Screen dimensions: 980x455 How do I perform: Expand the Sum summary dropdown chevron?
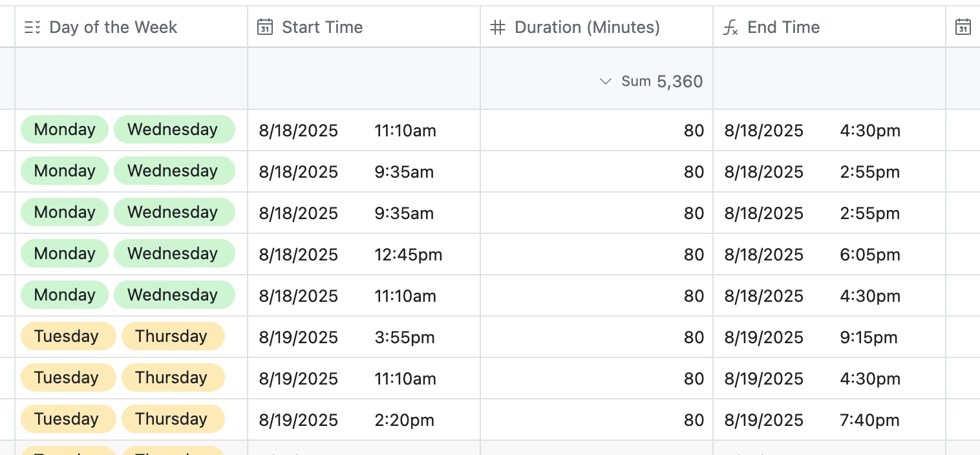605,81
